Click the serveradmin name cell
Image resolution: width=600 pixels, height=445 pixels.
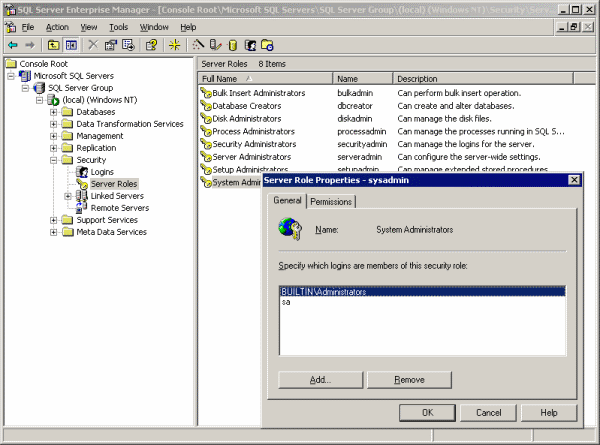[359, 157]
